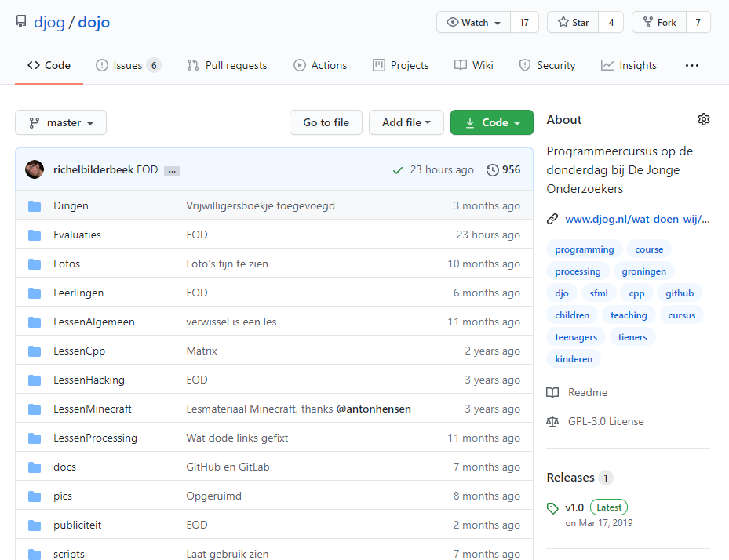Click the v1.0 release tag icon
The width and height of the screenshot is (729, 560).
click(x=552, y=507)
